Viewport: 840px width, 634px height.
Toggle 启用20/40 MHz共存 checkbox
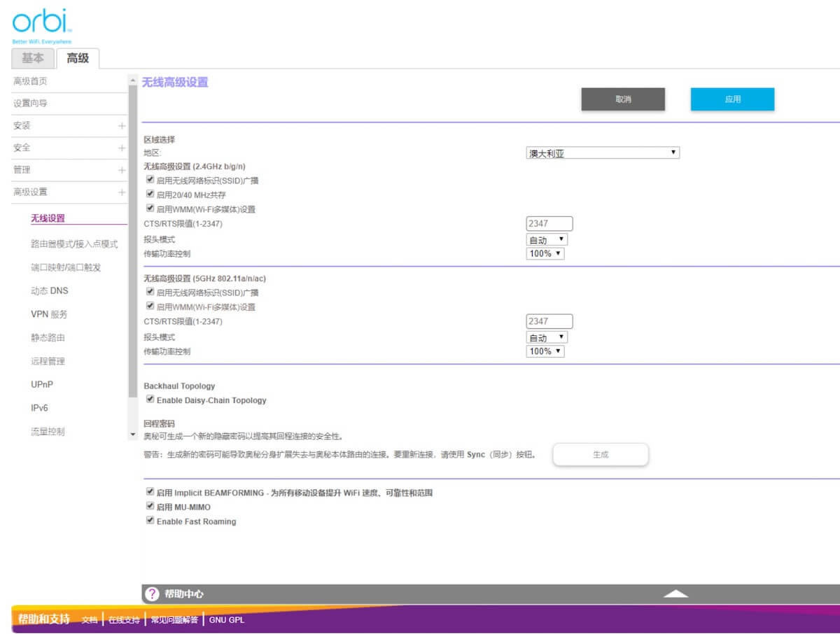click(150, 194)
